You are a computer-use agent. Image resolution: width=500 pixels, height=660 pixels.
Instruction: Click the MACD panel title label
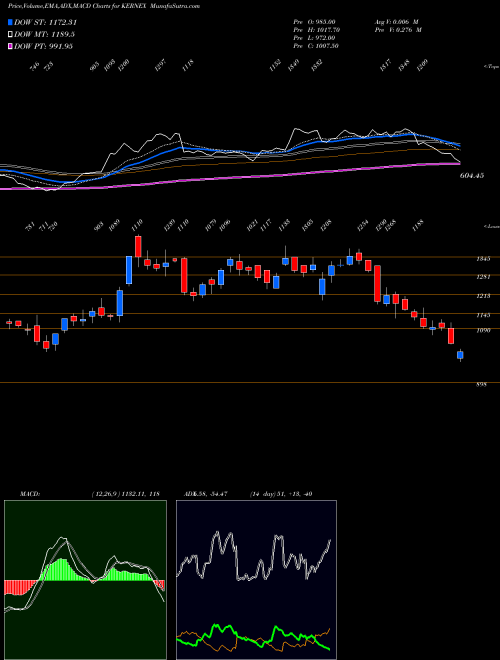pos(29,494)
